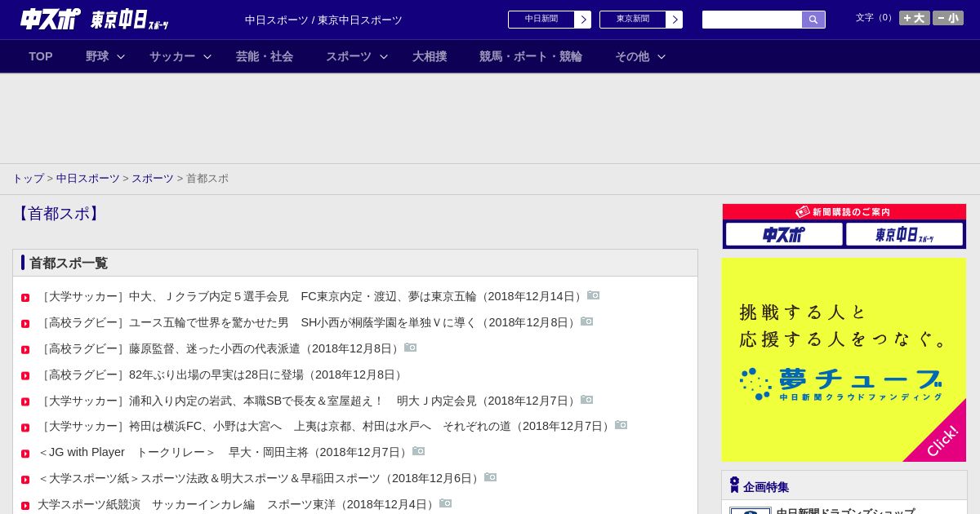Click the magnifier search button
The image size is (980, 514).
pyautogui.click(x=813, y=20)
